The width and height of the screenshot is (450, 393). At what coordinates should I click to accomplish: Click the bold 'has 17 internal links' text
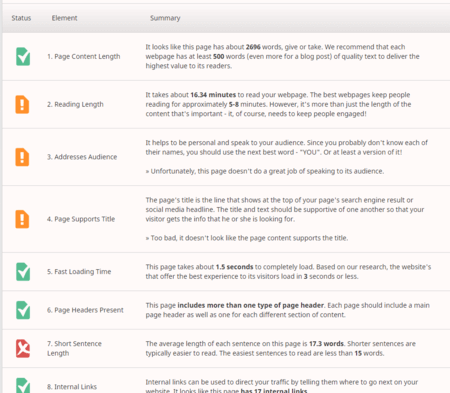274,391
